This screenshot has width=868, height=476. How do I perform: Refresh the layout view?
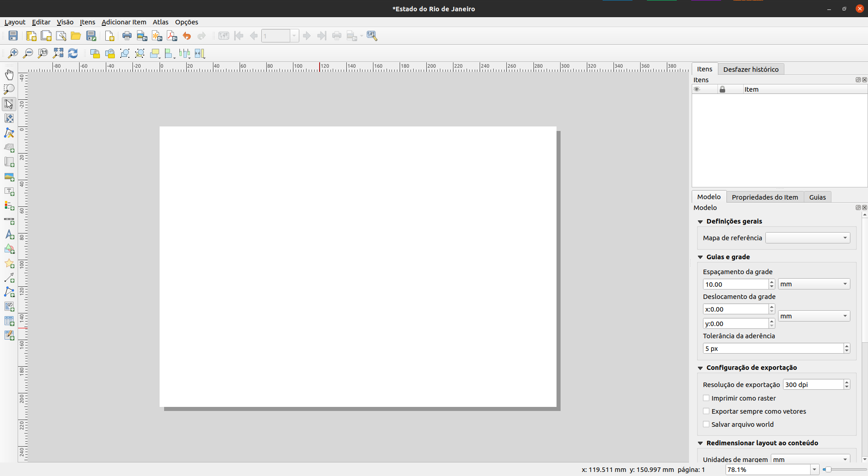[73, 53]
